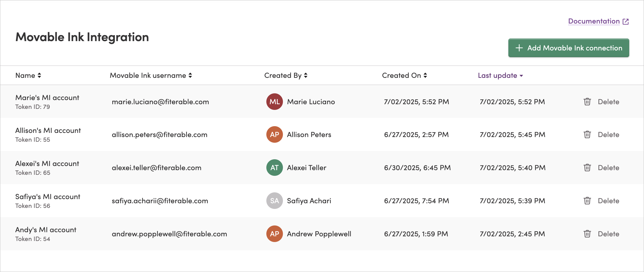Sort table by Created On column

tap(404, 75)
